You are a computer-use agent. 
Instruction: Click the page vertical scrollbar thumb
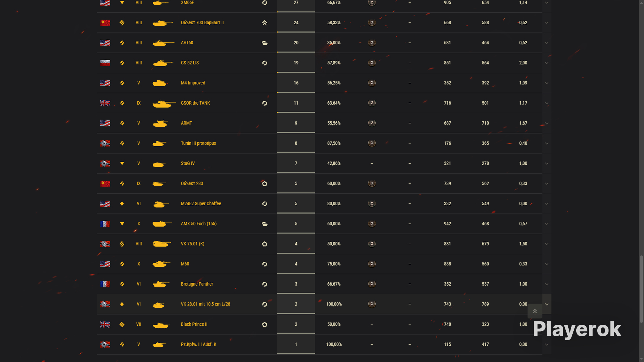[641, 289]
